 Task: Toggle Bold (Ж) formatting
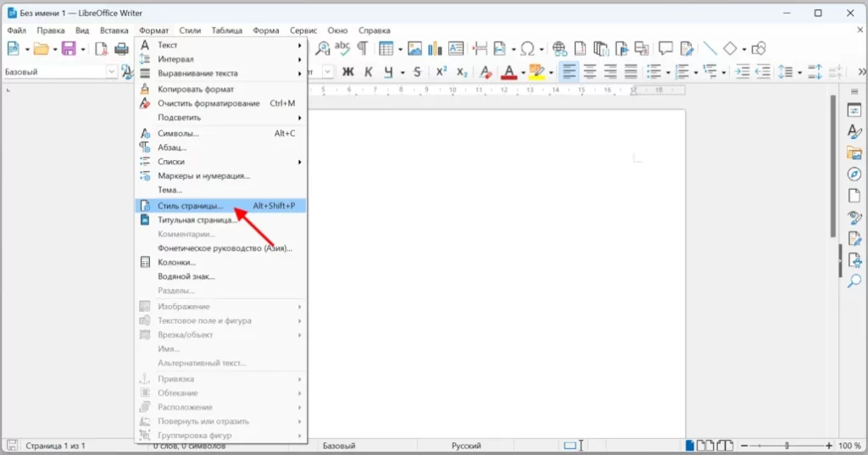coord(348,71)
